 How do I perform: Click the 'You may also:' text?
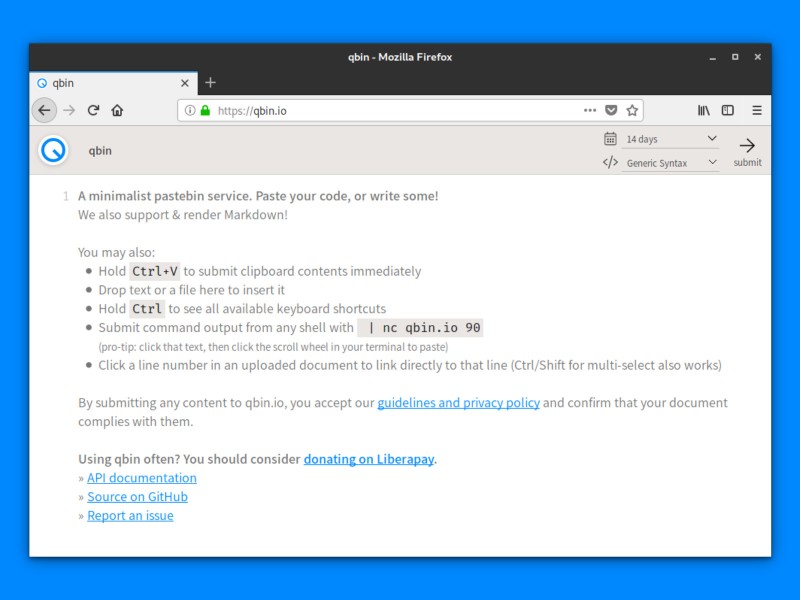coord(116,252)
